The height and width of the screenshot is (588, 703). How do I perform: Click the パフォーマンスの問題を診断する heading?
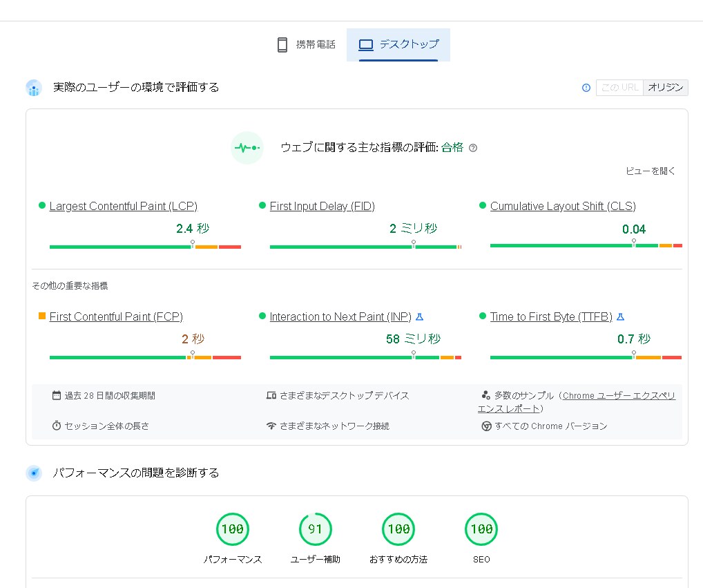pyautogui.click(x=136, y=473)
